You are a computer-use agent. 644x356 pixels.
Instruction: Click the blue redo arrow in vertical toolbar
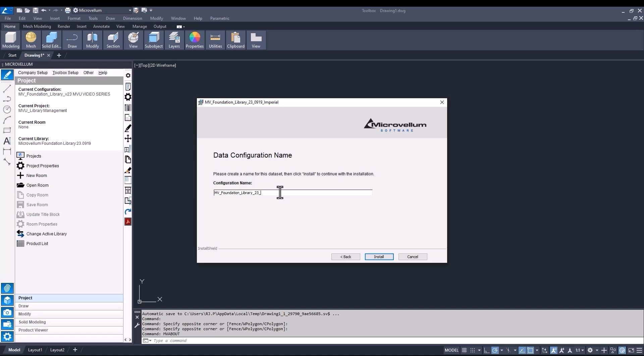[x=128, y=212]
